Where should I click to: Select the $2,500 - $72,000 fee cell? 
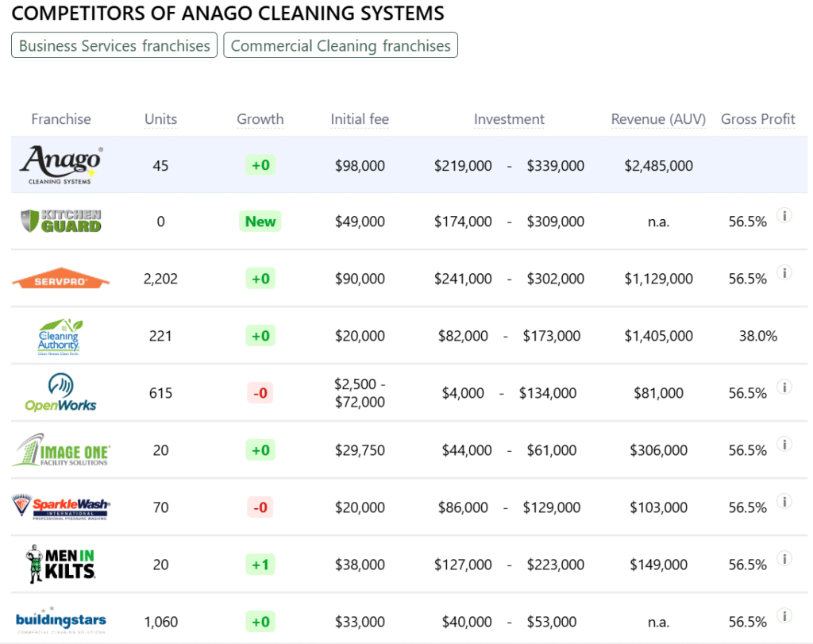click(360, 393)
